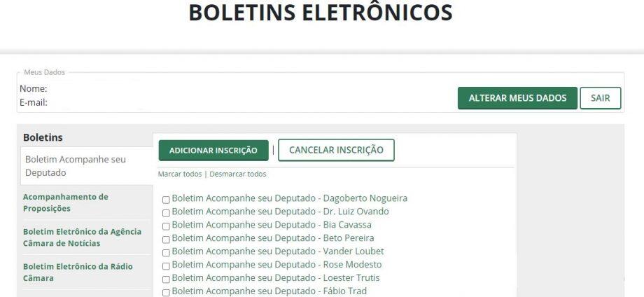
Task: Click the Rose Modesto bulletin label text
Action: (276, 265)
